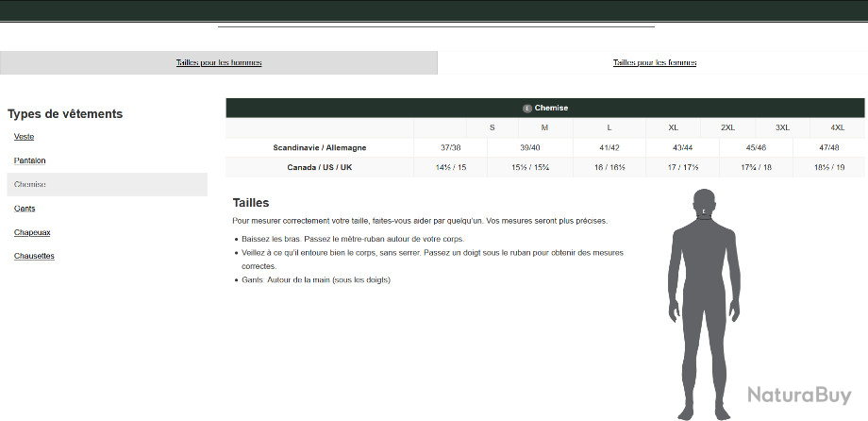This screenshot has width=868, height=421.
Task: Open the Pantalon size chart
Action: pyautogui.click(x=29, y=160)
